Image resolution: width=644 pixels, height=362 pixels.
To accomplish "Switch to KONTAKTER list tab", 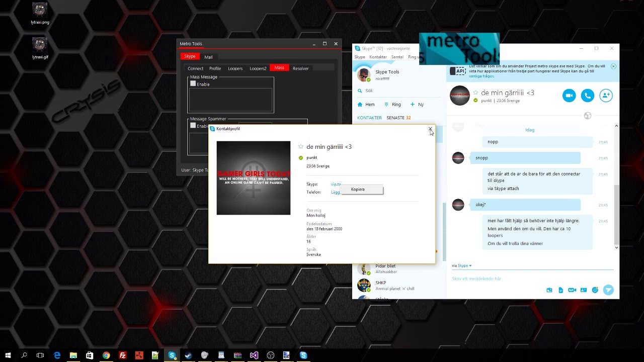I will point(369,118).
